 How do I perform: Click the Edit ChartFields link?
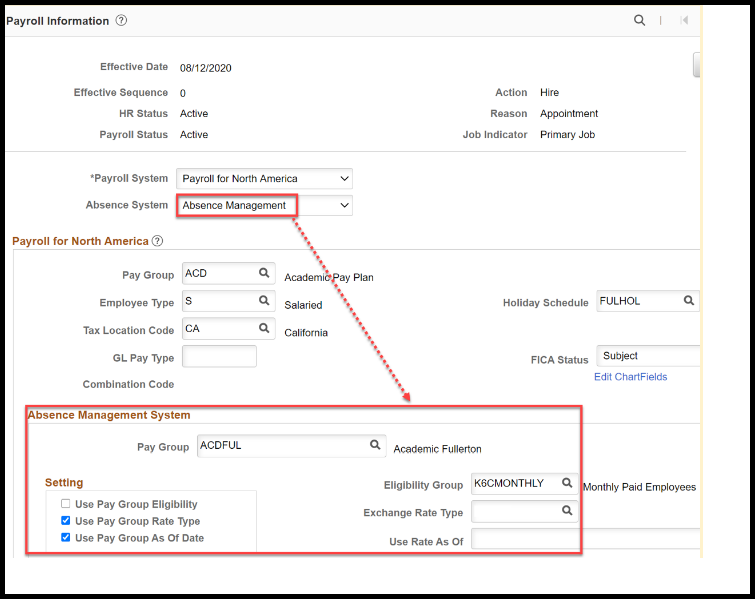tap(630, 377)
